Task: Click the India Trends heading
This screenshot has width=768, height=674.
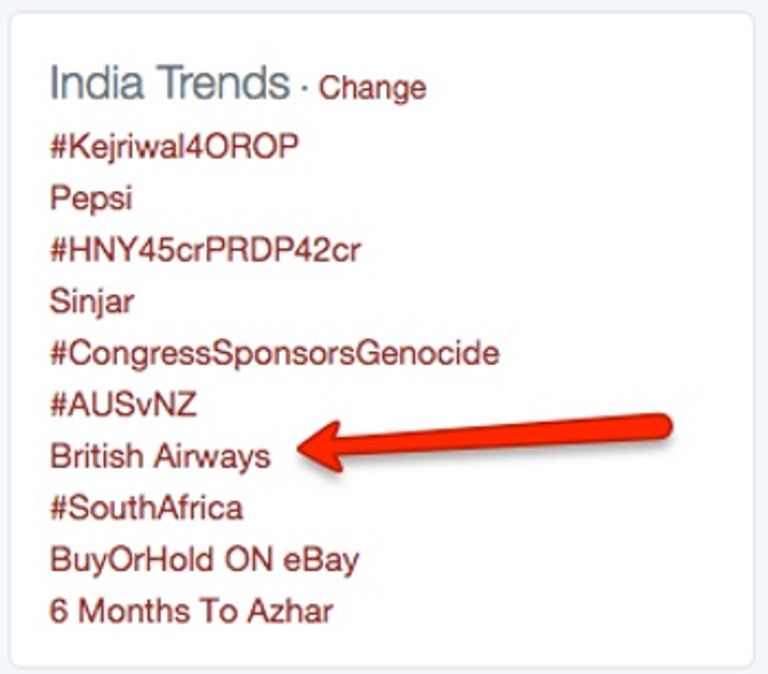Action: (170, 82)
